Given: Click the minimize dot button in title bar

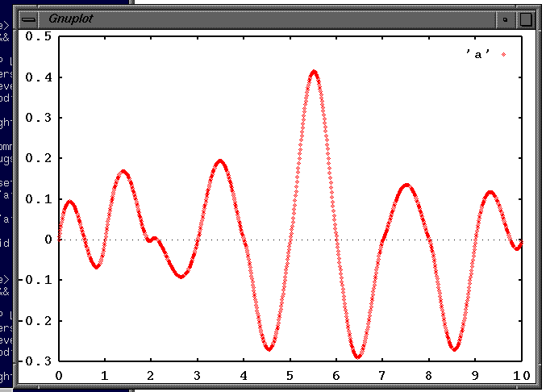Looking at the screenshot, I should click(506, 18).
